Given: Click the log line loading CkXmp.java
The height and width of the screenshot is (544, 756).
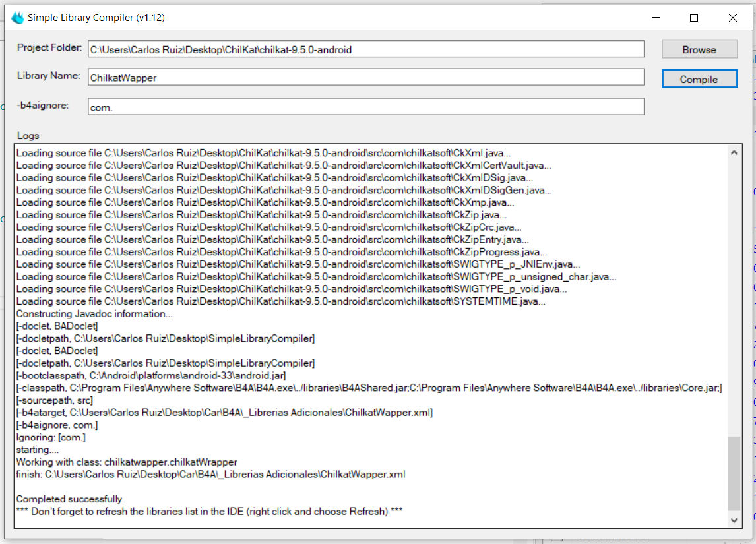Looking at the screenshot, I should (265, 202).
